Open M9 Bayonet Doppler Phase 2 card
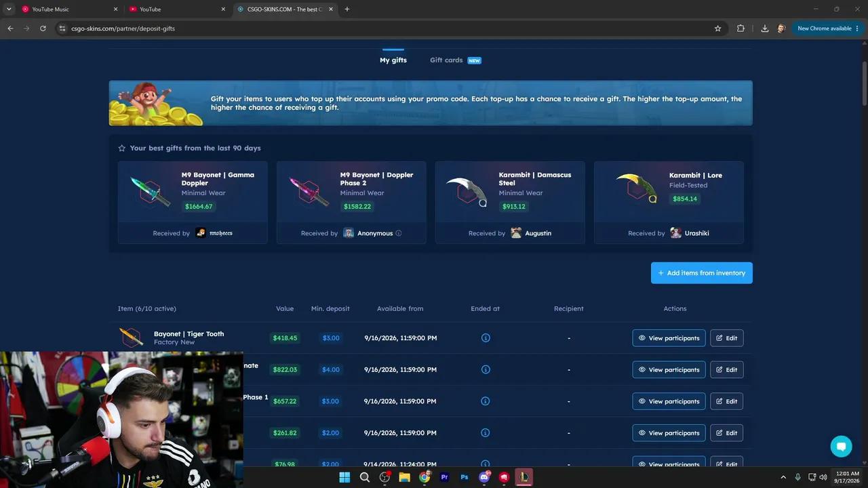Viewport: 868px width, 488px height. (351, 203)
